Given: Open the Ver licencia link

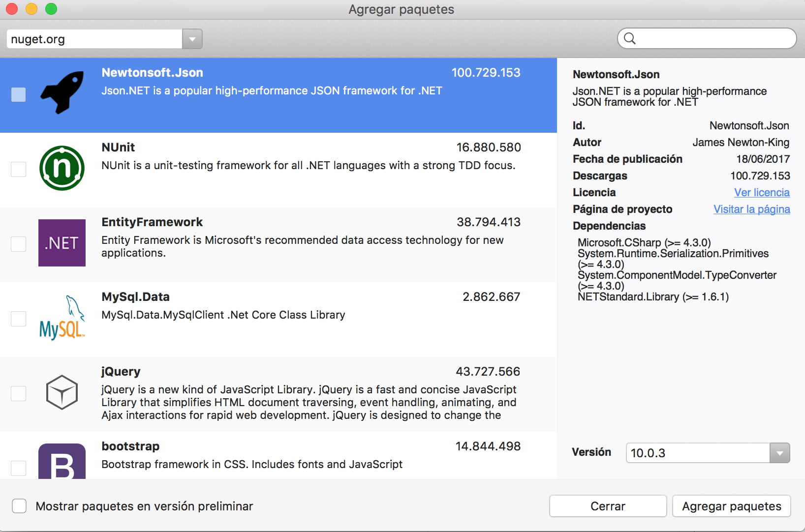Looking at the screenshot, I should (x=762, y=192).
